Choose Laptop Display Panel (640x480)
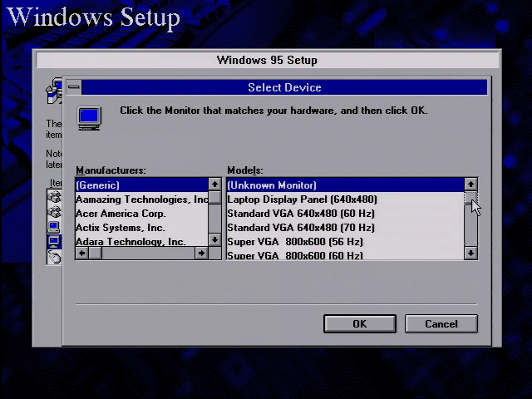The image size is (532, 399). 346,199
